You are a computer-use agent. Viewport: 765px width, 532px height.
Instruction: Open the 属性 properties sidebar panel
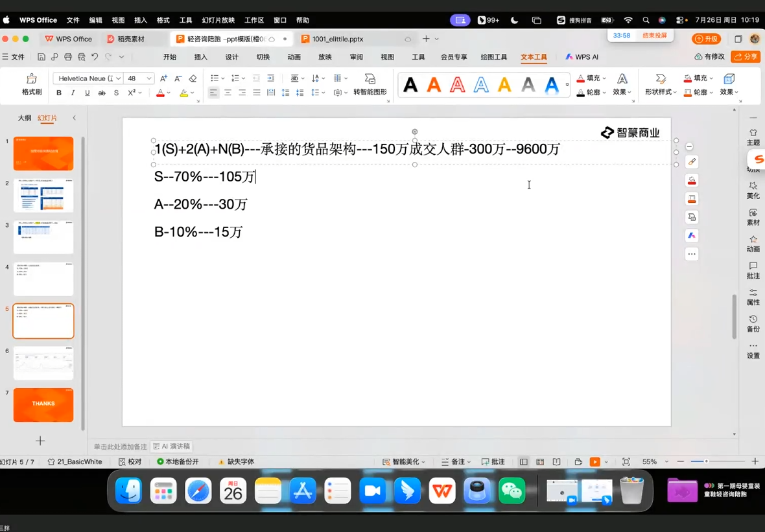[753, 297]
